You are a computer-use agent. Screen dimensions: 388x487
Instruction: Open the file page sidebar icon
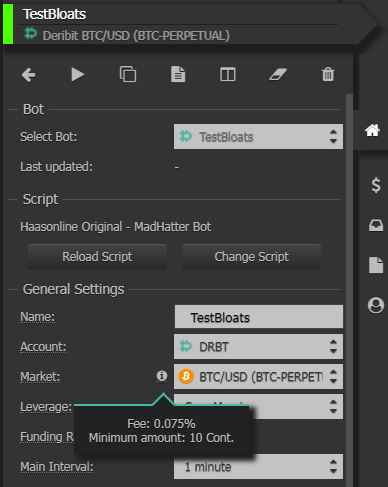[376, 265]
